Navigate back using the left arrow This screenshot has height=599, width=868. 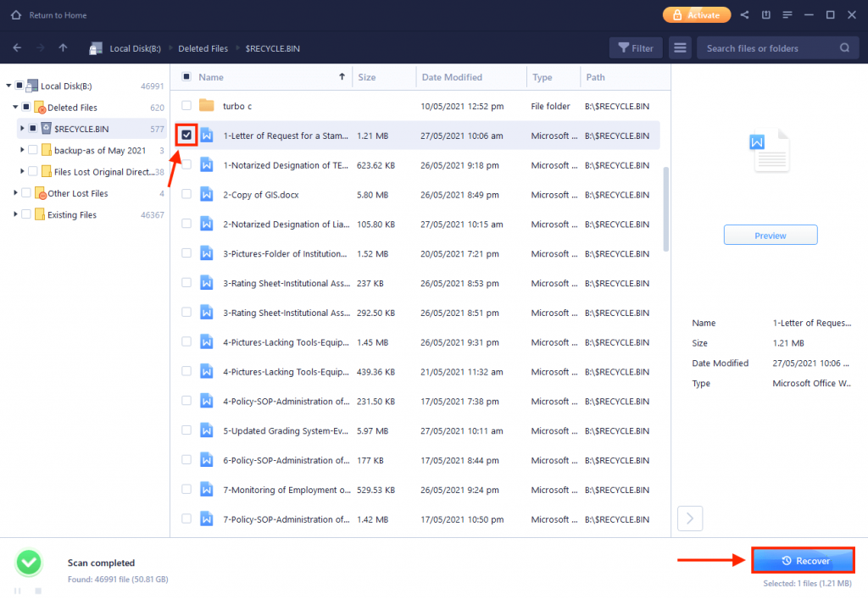coord(17,48)
